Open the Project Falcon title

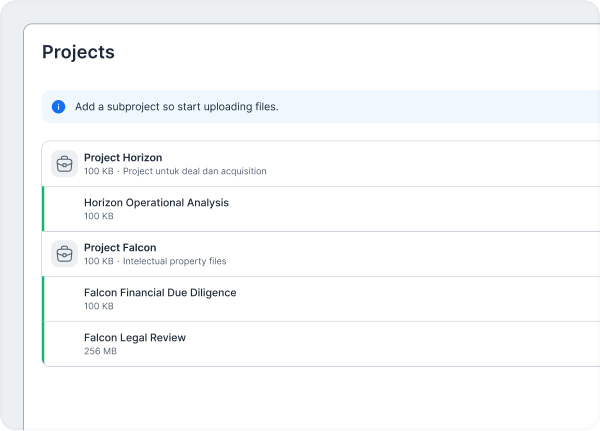[120, 247]
